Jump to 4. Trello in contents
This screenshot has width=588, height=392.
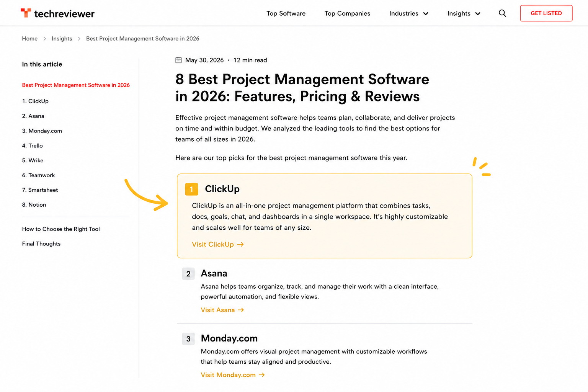32,146
